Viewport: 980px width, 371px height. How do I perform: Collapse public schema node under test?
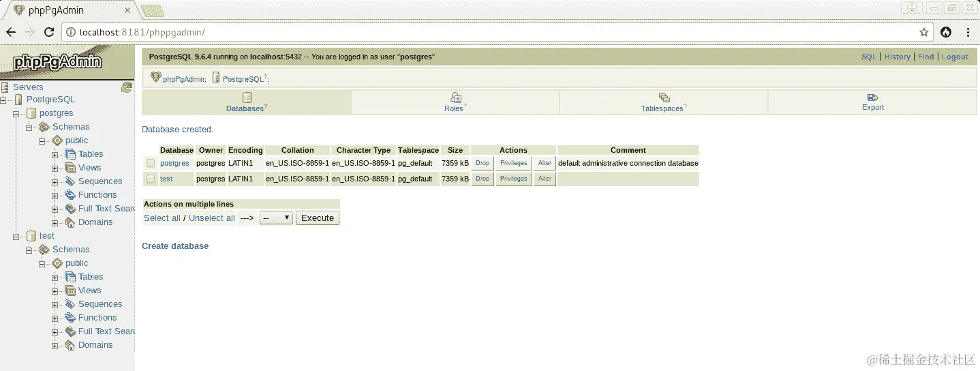42,263
